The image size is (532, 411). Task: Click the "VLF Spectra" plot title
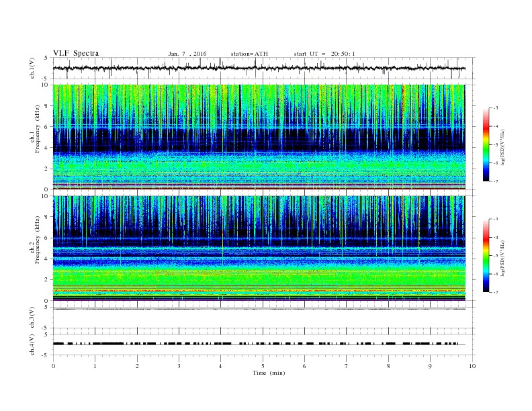tap(76, 53)
